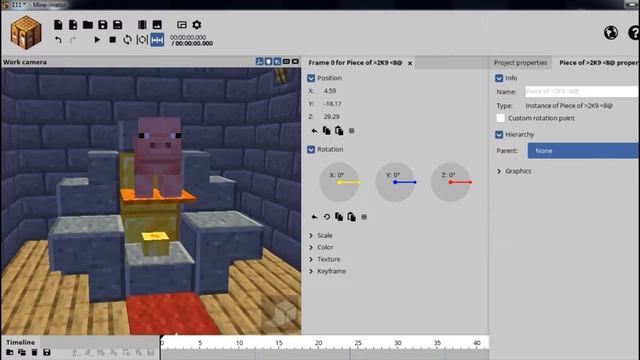Toggle the third blue Work camera view icon

click(277, 62)
